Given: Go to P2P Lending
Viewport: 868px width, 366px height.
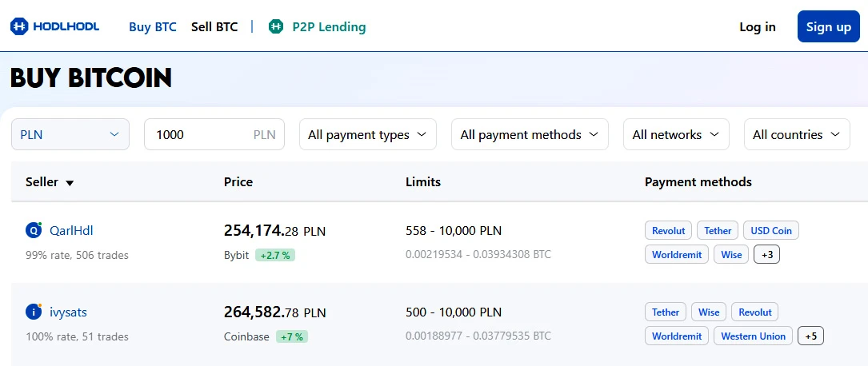Looking at the screenshot, I should (329, 26).
